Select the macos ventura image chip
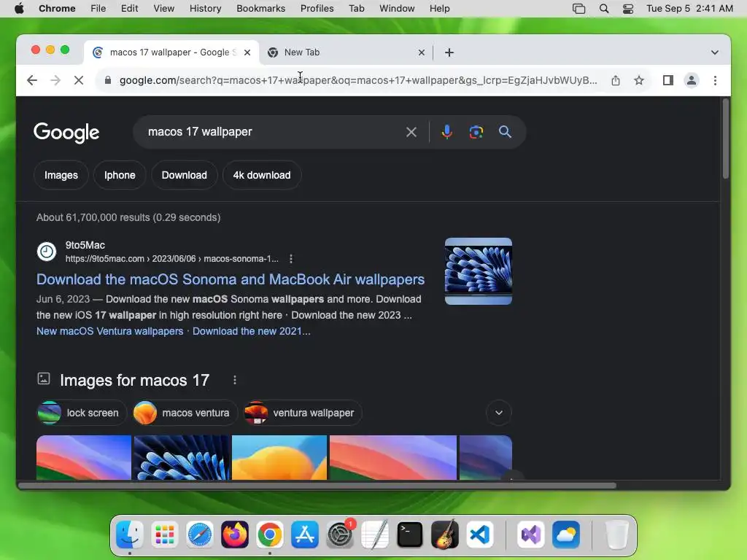The image size is (747, 560). pos(185,413)
